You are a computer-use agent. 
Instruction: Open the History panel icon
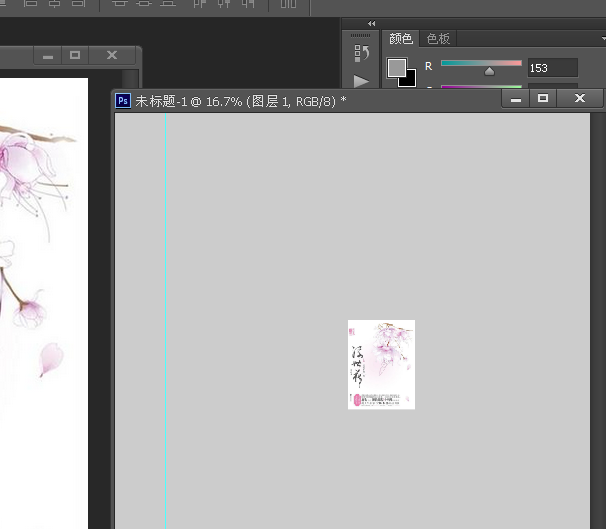[361, 53]
